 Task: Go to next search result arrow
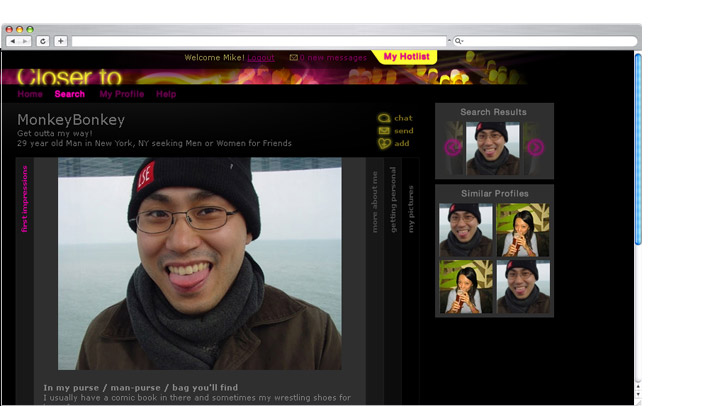click(535, 147)
